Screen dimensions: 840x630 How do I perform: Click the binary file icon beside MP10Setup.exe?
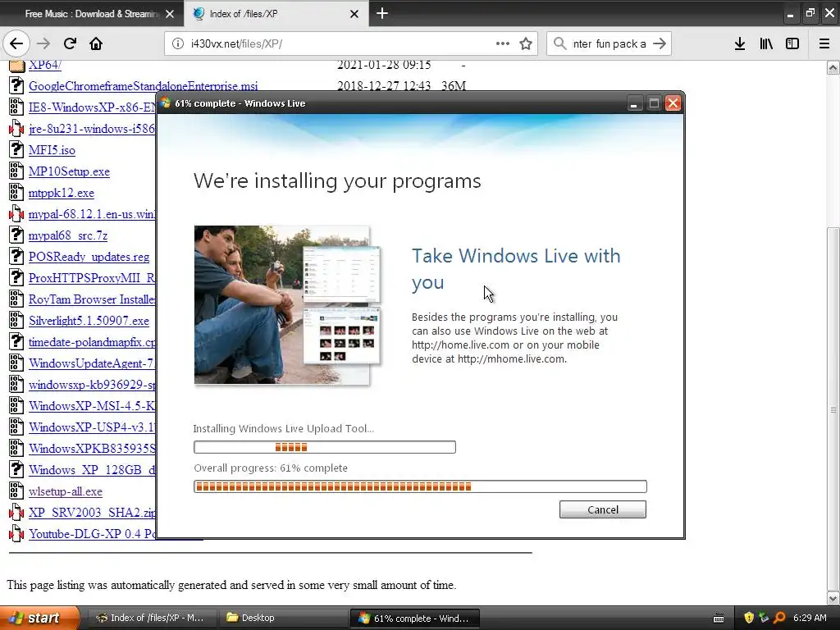pyautogui.click(x=16, y=171)
